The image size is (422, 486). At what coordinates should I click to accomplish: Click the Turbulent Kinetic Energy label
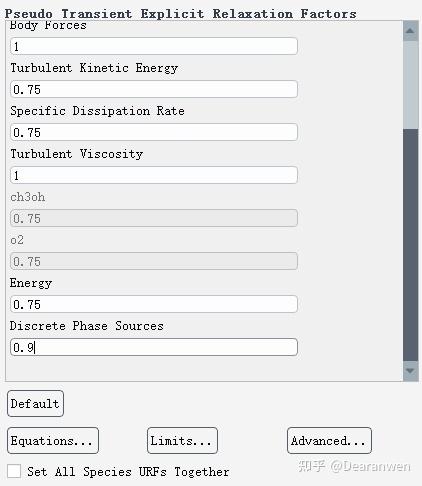coord(94,68)
